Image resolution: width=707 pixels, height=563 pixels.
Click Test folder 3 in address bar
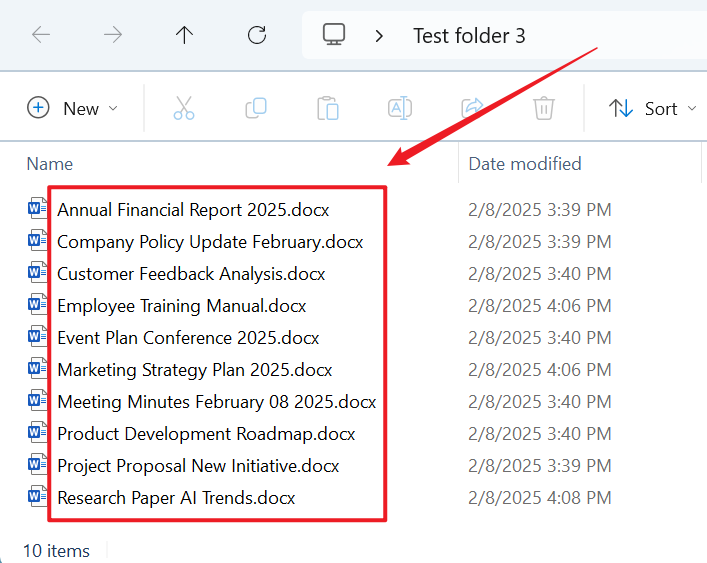click(469, 36)
